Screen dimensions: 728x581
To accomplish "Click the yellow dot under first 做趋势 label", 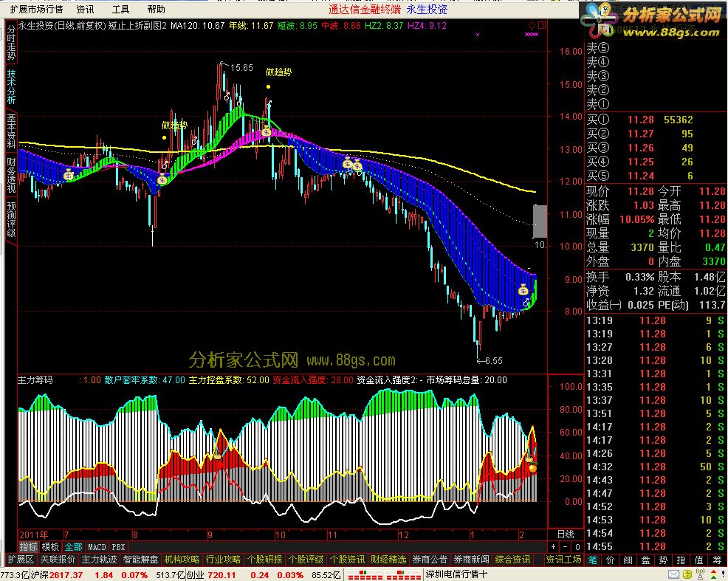I will pyautogui.click(x=165, y=137).
